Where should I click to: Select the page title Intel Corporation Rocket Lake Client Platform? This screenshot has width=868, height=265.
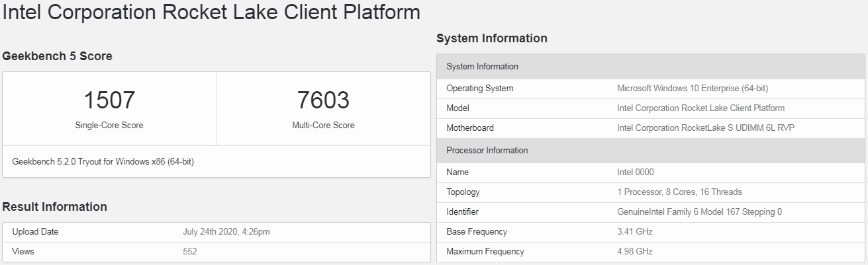click(x=211, y=12)
